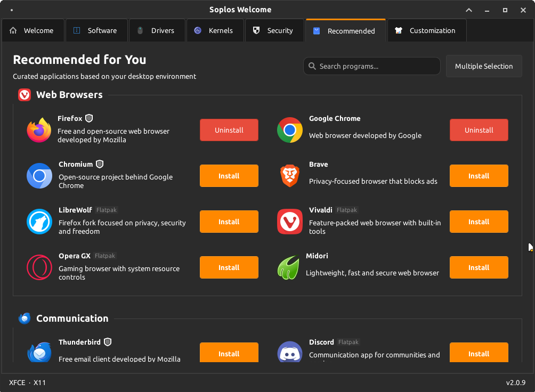Click the Flatpak tag beside Vivaldi

(347, 210)
